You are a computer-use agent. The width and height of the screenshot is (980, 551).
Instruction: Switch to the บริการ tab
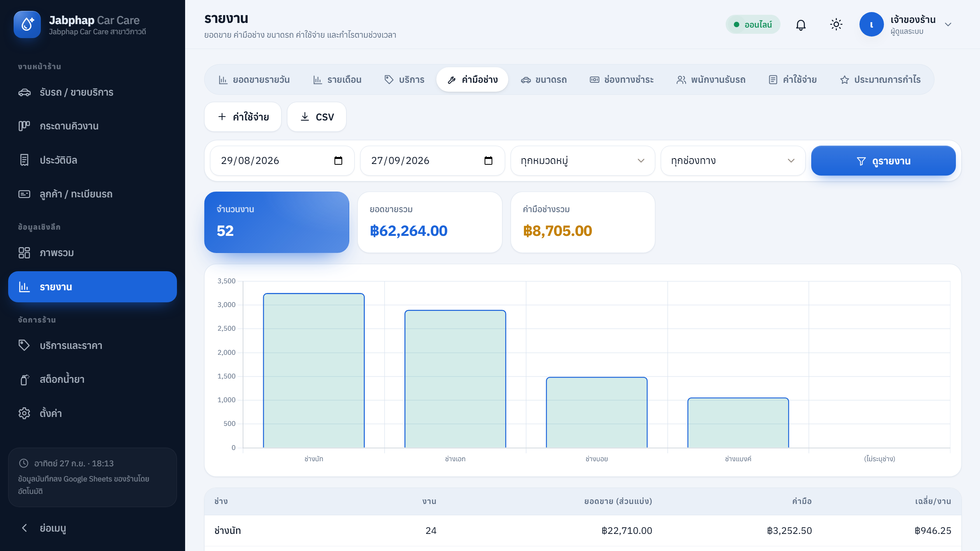tap(404, 80)
